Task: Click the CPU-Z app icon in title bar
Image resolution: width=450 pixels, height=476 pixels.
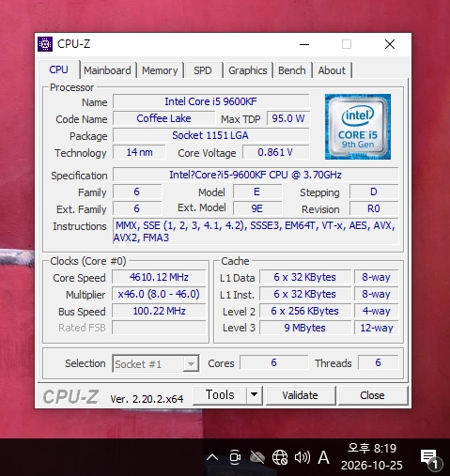Action: pos(45,44)
